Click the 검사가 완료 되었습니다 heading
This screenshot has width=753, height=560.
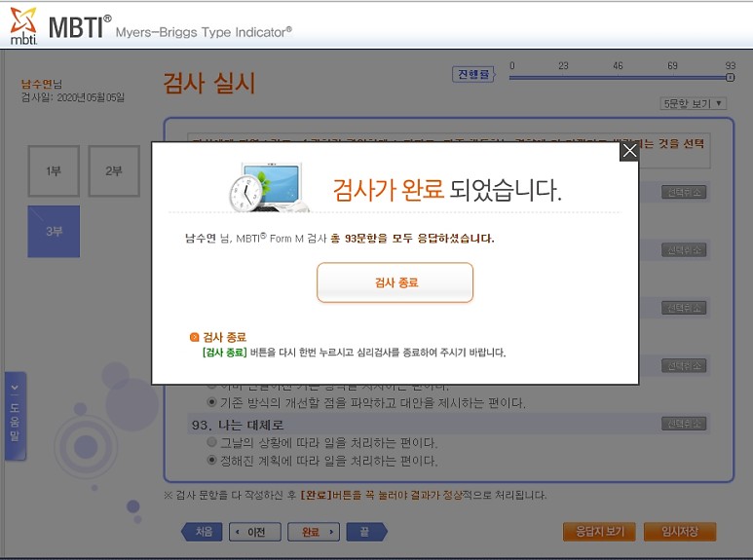coord(446,190)
